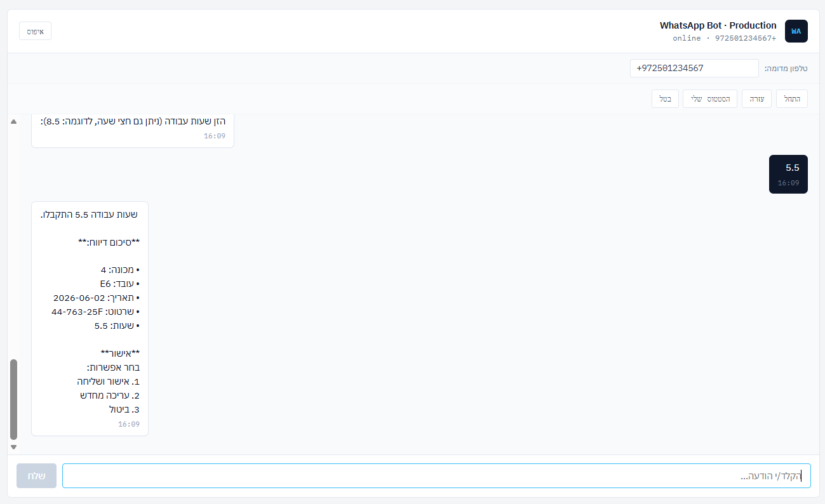The image size is (825, 504).
Task: Click the chat scrollbar up arrow
Action: (x=14, y=122)
